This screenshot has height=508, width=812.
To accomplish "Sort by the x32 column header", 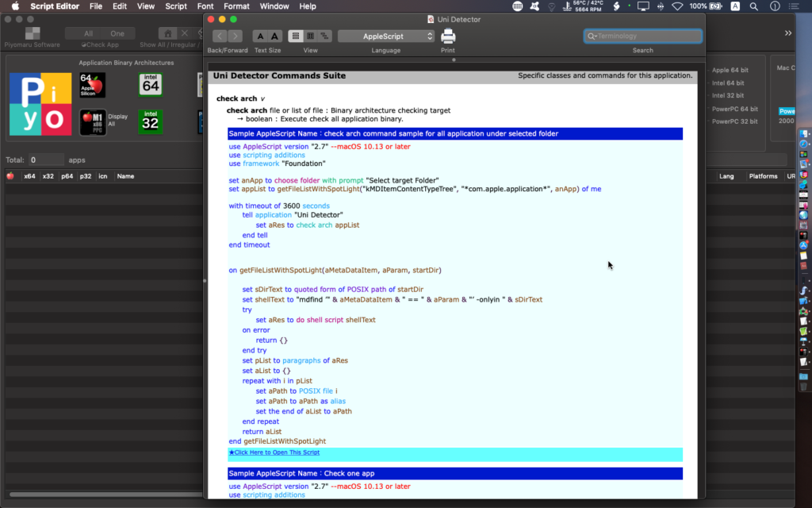I will point(48,176).
